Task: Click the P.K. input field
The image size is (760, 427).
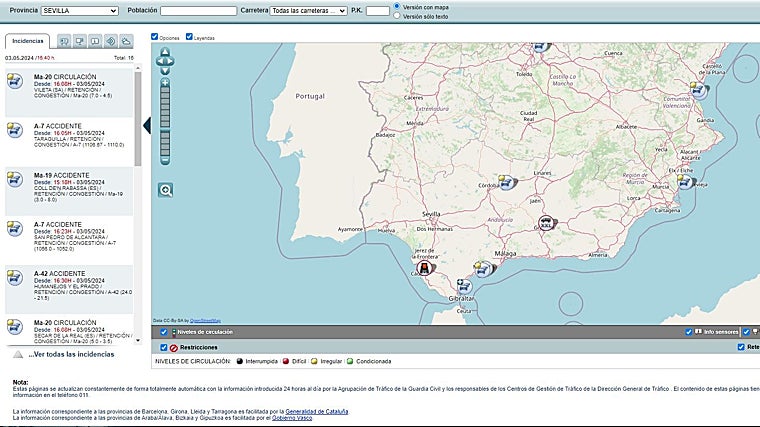Action: click(x=378, y=11)
